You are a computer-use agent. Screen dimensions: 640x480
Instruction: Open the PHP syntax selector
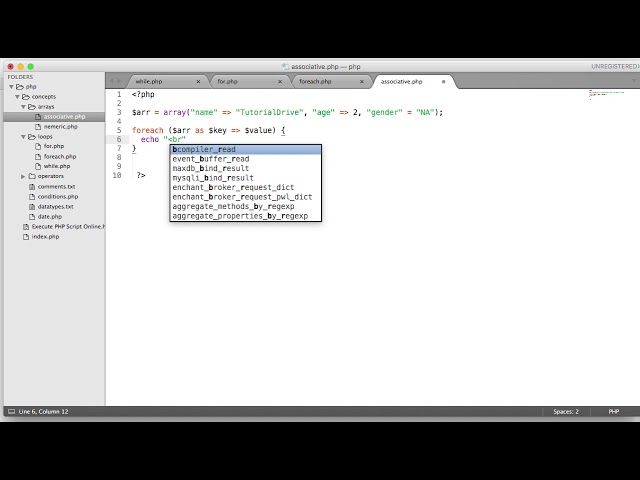[x=613, y=411]
